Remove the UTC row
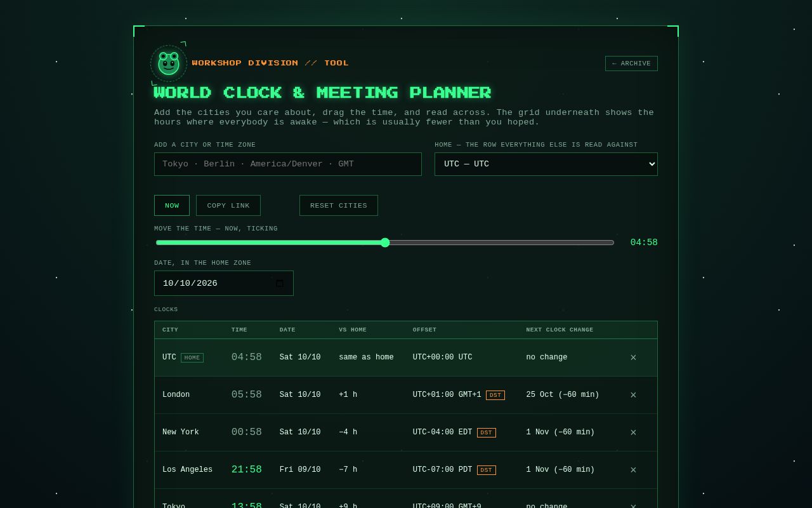812x508 pixels. 633,358
